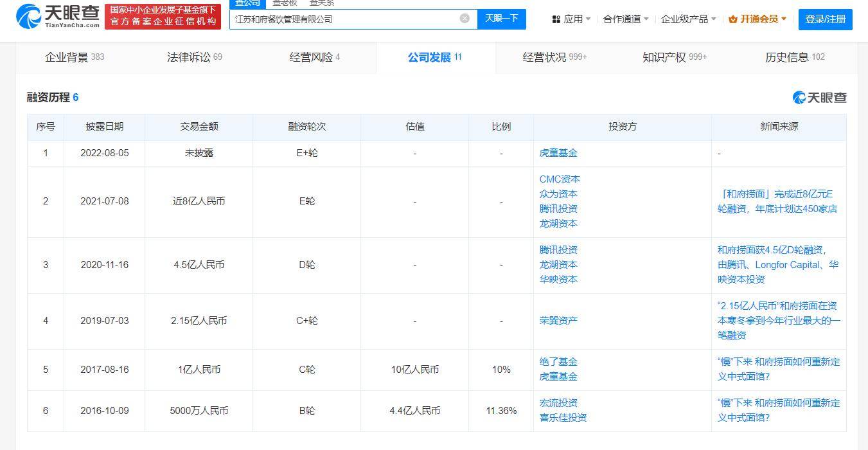
Task: Click the 天眼一下 search icon button
Action: click(x=502, y=19)
